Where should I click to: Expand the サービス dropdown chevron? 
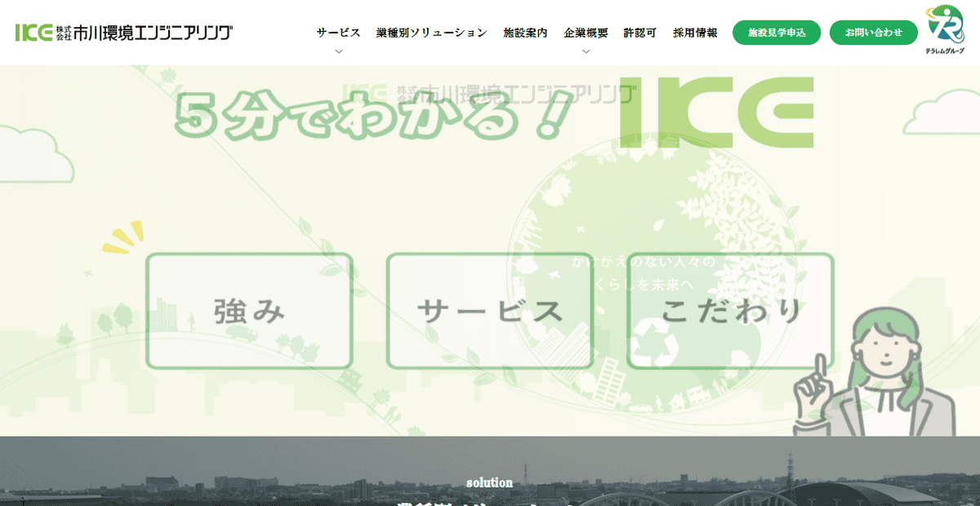click(x=339, y=51)
